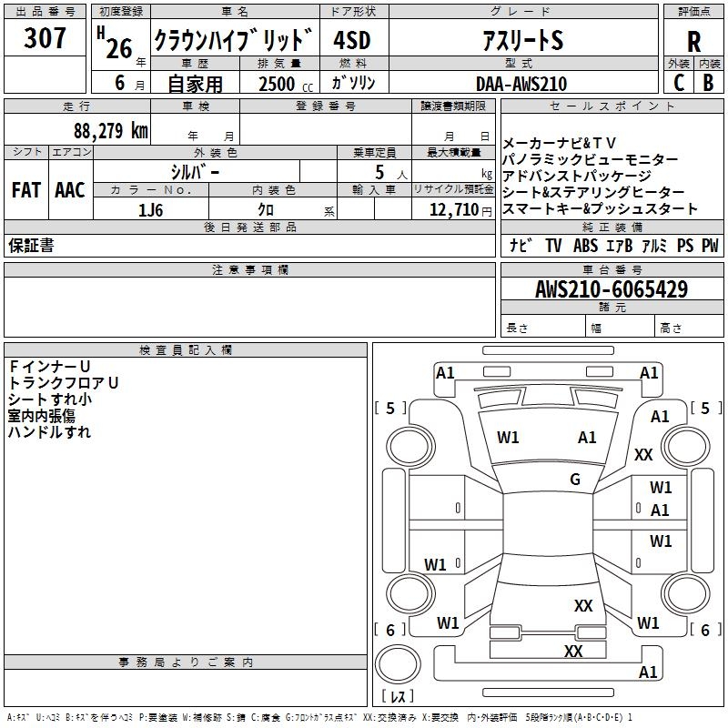Select the 事務局よりご案内 header
Image resolution: width=728 pixels, height=728 pixels.
pos(186,662)
